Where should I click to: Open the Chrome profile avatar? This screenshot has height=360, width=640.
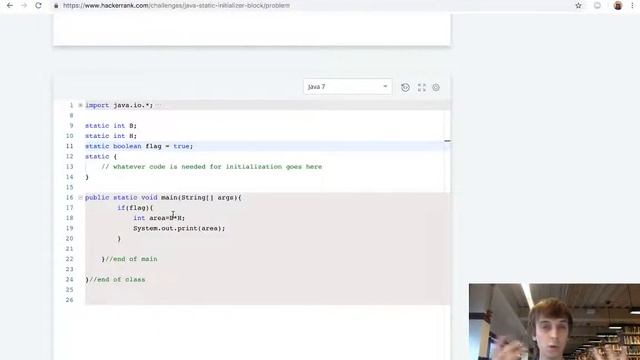618,6
